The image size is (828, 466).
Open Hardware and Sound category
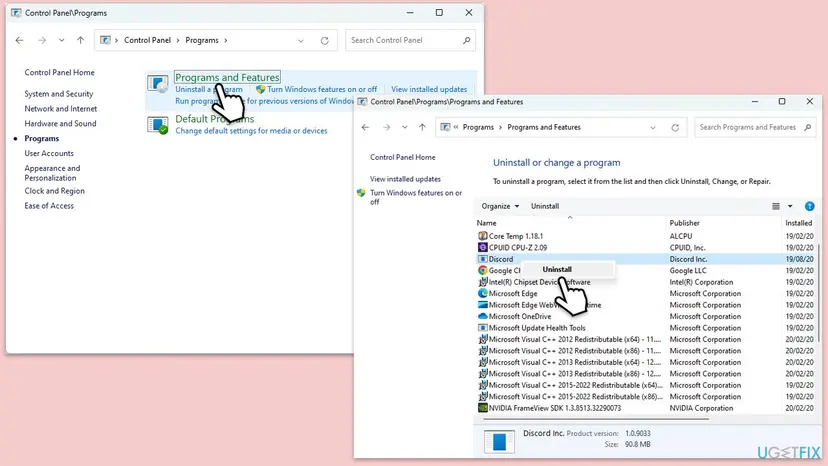click(x=60, y=123)
